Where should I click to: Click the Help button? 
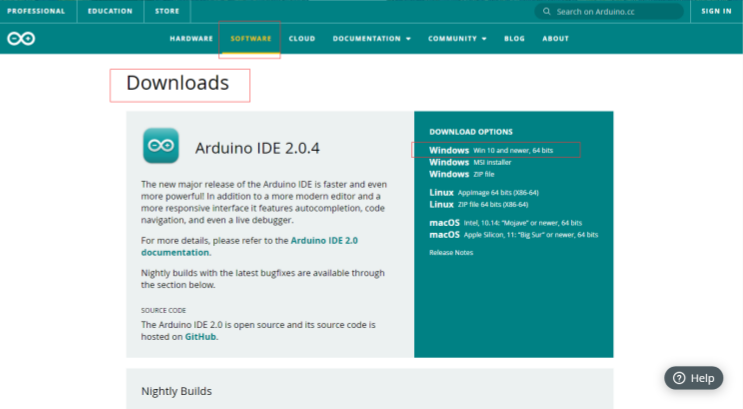point(694,378)
